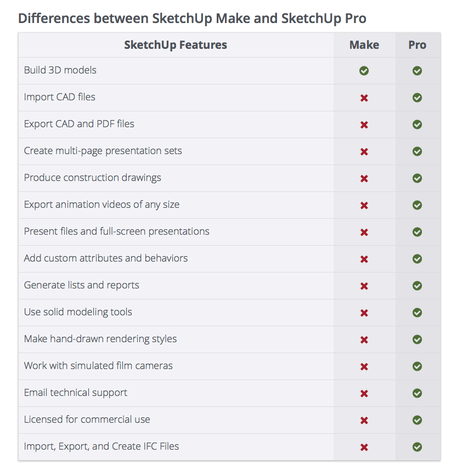The height and width of the screenshot is (476, 457).
Task: Click the Make red X for Use solid modeling tools
Action: [364, 313]
